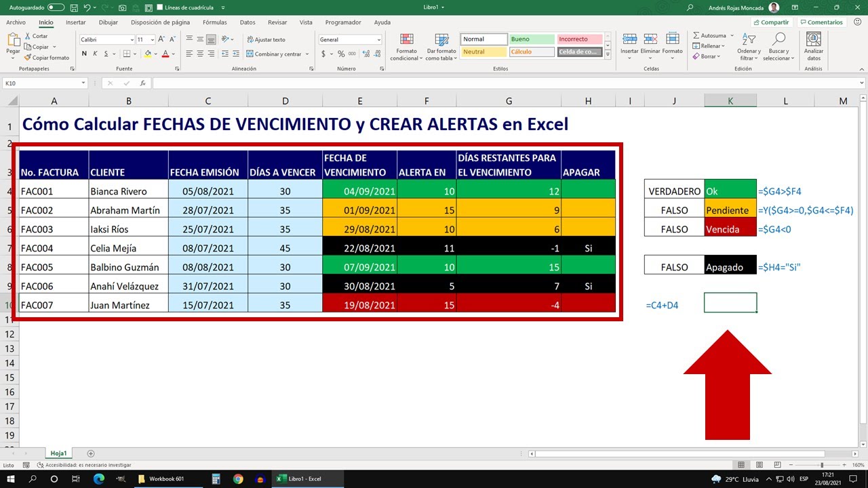Switch to the Programador tab

point(343,22)
